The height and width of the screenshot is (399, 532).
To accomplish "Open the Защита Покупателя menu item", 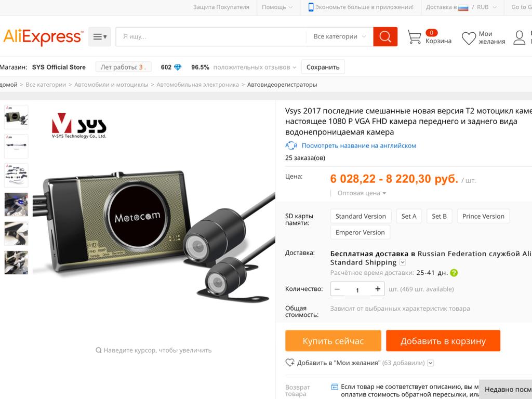I will coord(221,7).
